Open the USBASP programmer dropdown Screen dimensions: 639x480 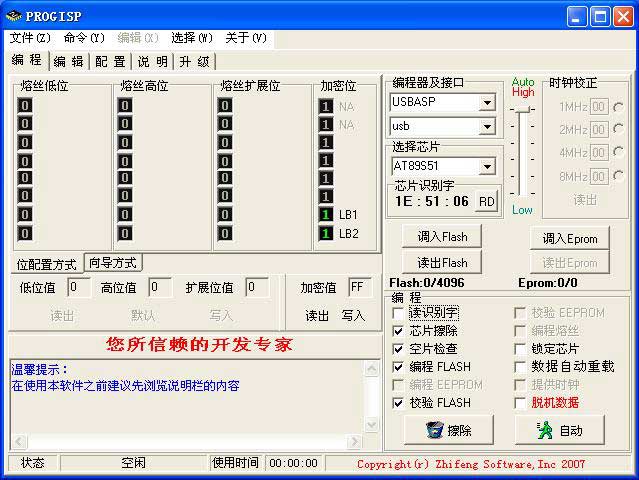487,103
